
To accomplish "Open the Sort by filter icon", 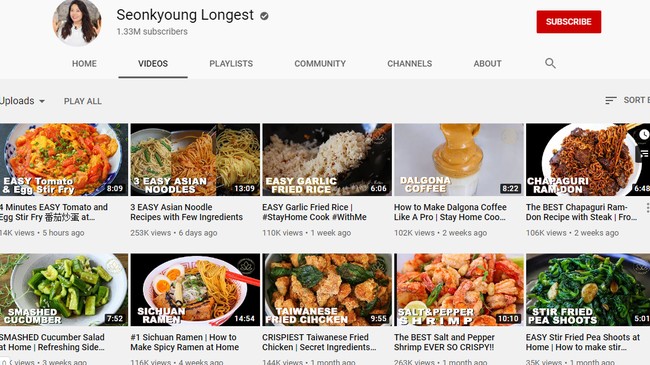I will point(611,100).
